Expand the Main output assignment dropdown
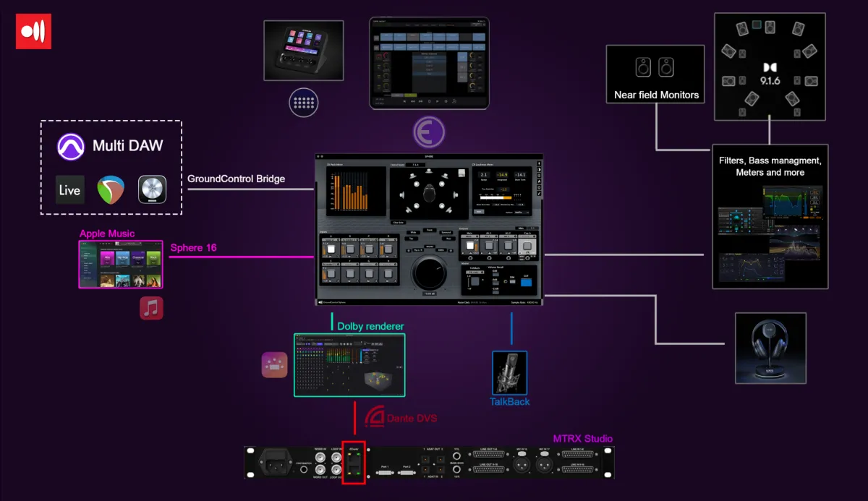Screen dimensions: 868x501 point(471,237)
